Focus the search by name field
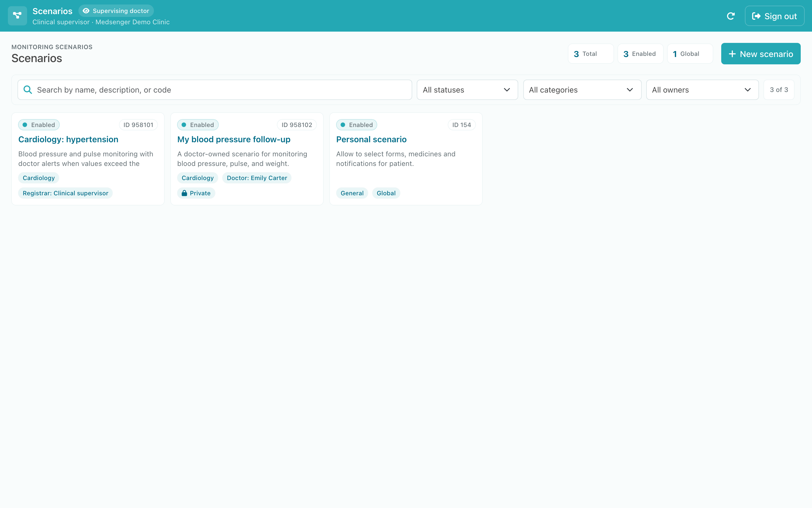The image size is (812, 508). coord(215,90)
